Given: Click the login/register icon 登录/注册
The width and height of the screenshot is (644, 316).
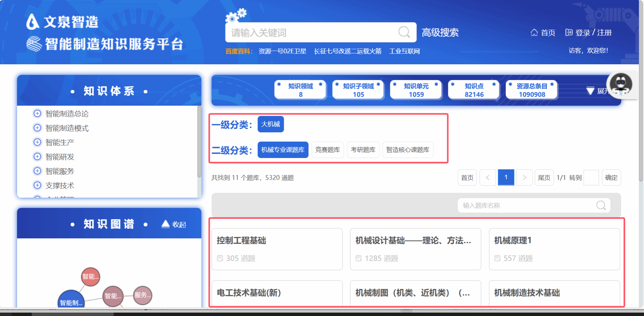Looking at the screenshot, I should (569, 32).
